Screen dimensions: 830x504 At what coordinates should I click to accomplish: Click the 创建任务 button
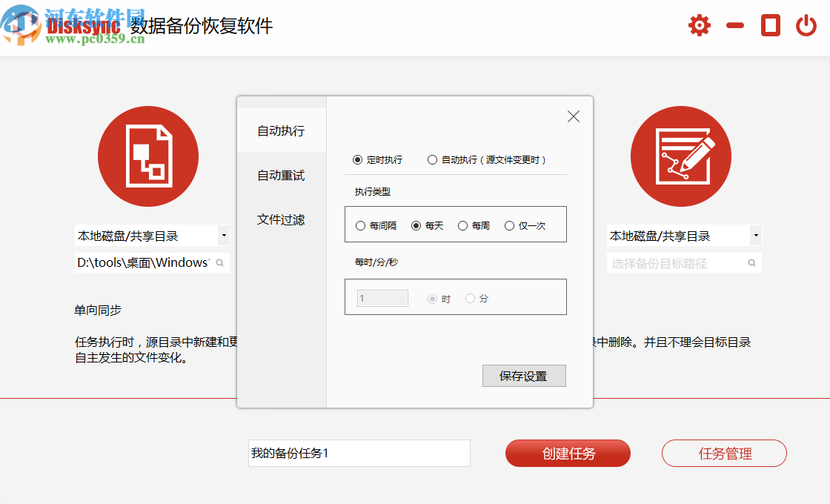click(568, 453)
